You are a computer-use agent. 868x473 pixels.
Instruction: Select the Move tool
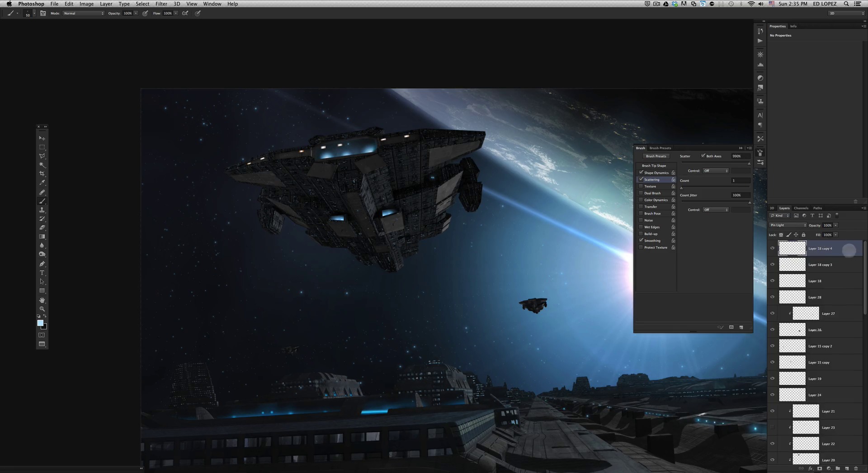[42, 138]
